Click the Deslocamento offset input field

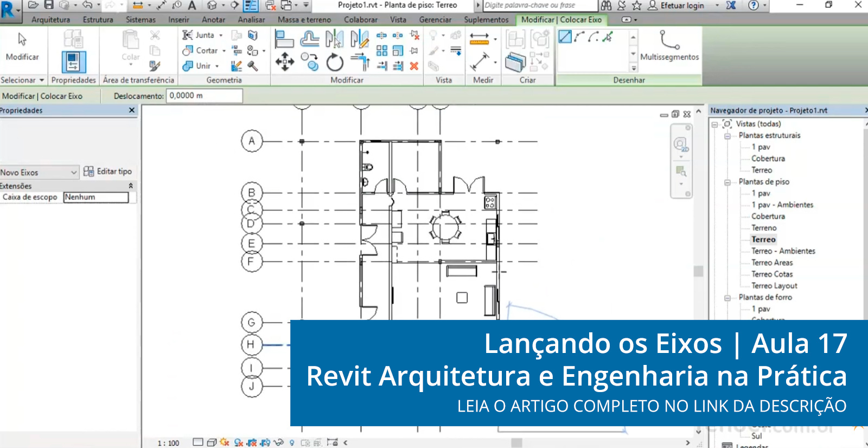(x=205, y=96)
